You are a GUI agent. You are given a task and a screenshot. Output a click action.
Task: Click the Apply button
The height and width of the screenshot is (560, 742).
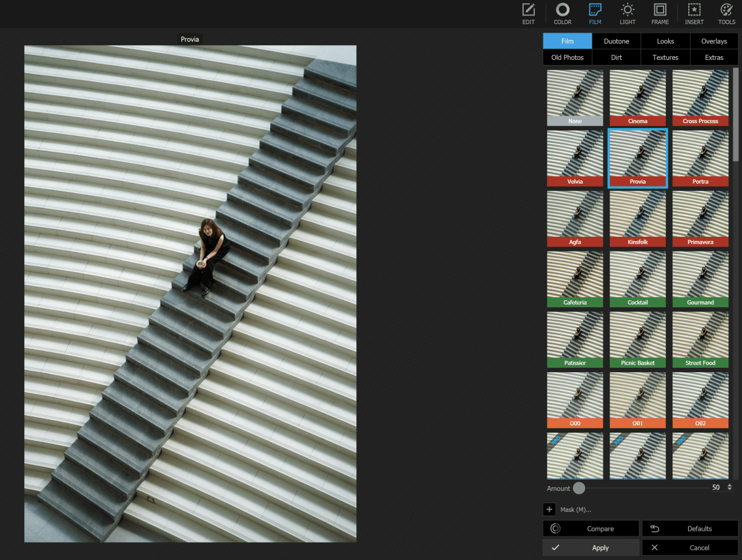coord(591,548)
